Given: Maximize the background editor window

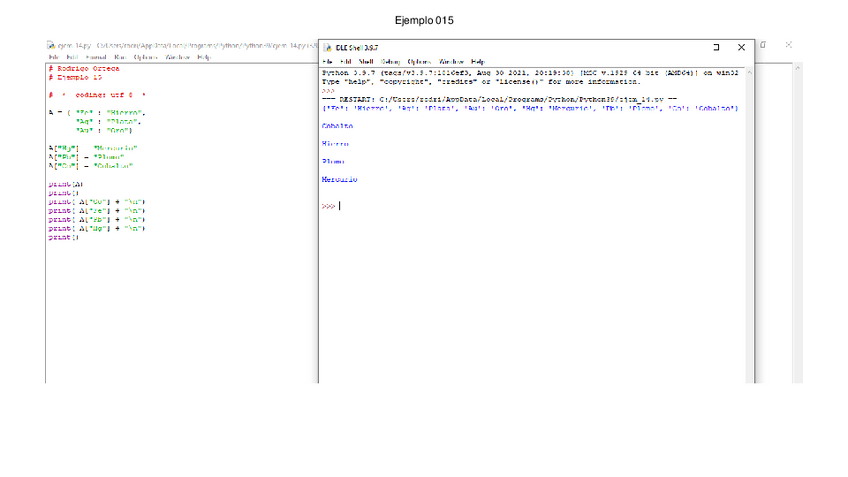Looking at the screenshot, I should (763, 45).
